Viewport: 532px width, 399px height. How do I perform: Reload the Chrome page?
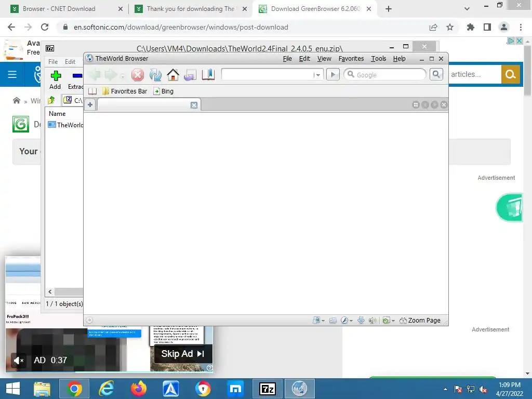click(45, 27)
